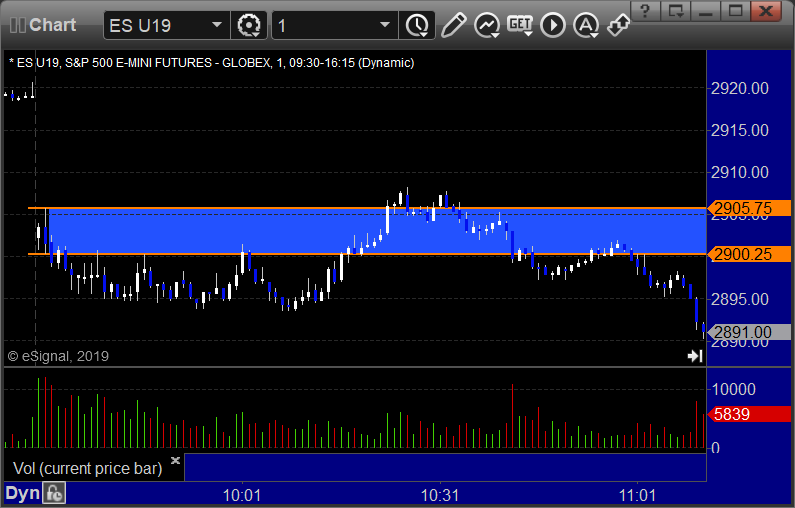Screen dimensions: 795x508
Task: Click the pop-out window button
Action: (675, 11)
